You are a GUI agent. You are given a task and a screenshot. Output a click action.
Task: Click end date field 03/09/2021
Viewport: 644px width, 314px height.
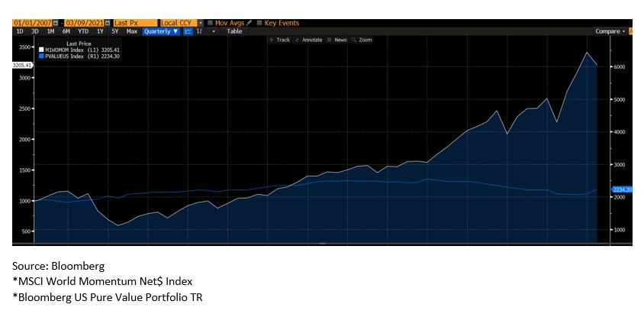point(85,23)
